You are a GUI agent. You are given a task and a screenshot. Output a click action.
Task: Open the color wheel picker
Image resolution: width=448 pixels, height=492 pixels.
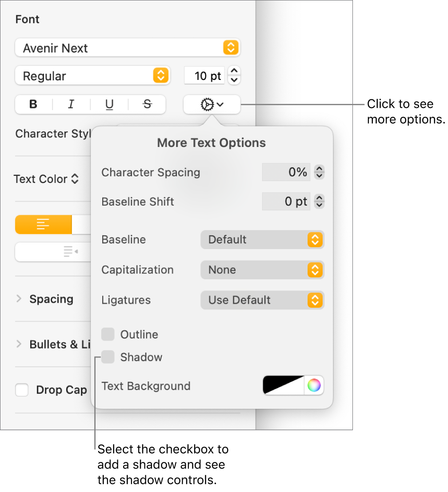coord(314,385)
